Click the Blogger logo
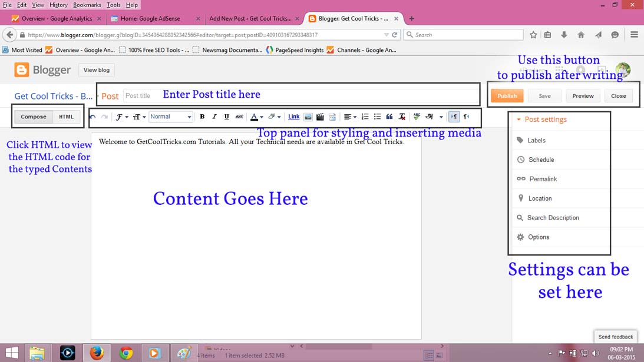The height and width of the screenshot is (362, 644). point(42,70)
